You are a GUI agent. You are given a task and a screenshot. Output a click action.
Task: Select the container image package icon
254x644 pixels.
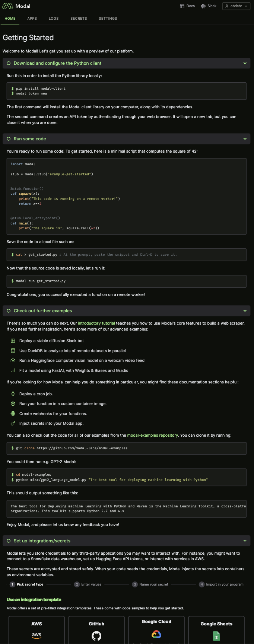click(13, 404)
